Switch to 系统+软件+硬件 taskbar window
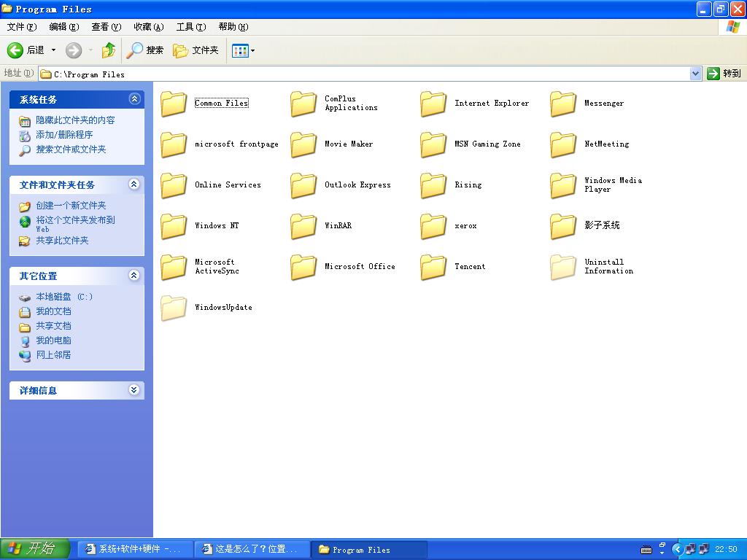Viewport: 747px width, 560px height. click(x=135, y=549)
